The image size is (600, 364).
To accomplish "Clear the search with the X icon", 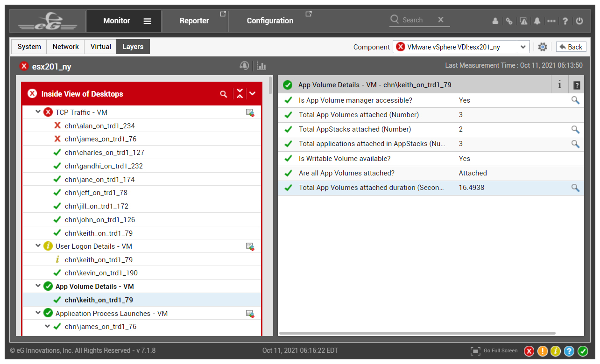I will click(x=440, y=20).
